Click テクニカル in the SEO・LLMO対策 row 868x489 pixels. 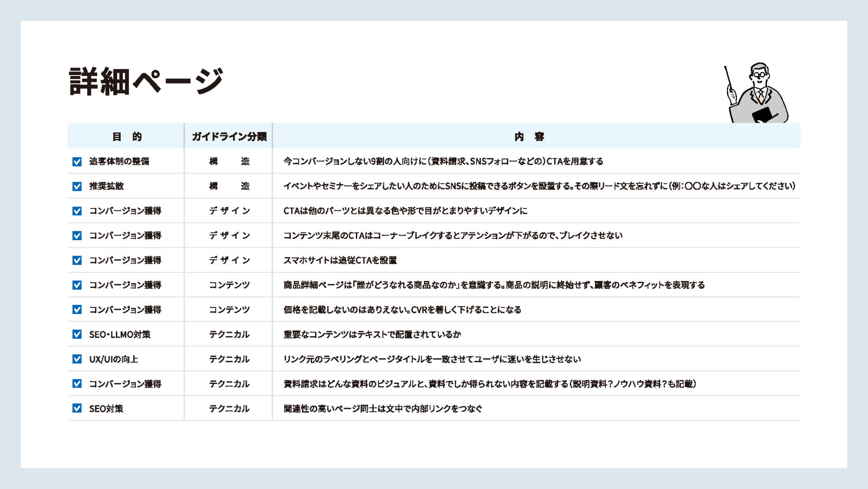coord(229,335)
